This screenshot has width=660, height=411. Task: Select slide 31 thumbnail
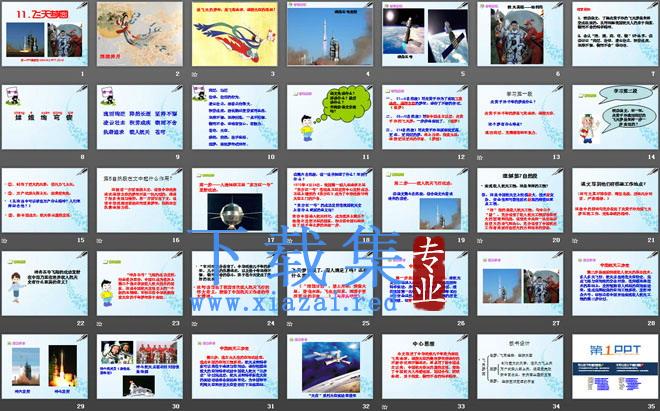pos(235,366)
